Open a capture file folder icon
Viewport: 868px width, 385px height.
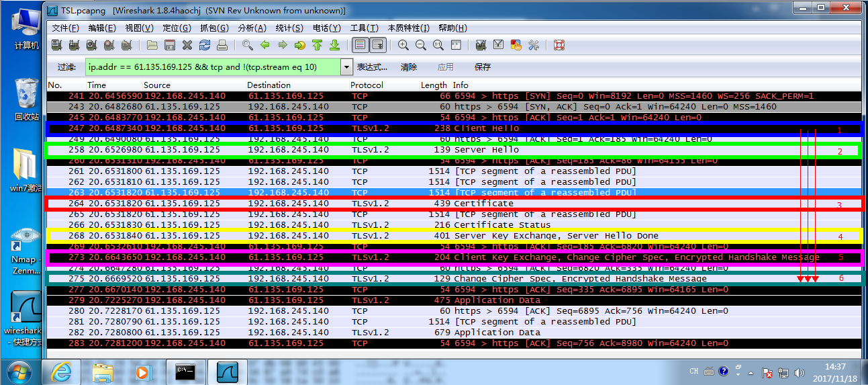coord(152,45)
